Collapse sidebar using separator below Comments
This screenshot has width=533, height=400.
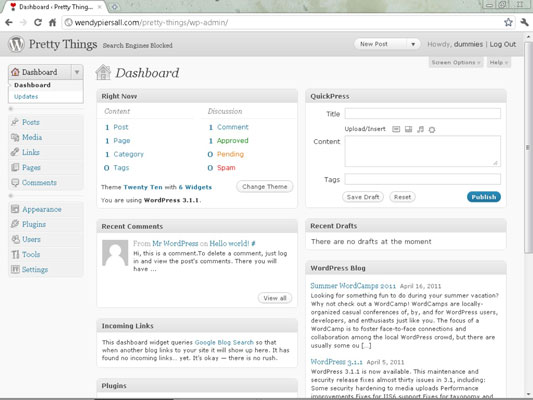click(x=46, y=196)
